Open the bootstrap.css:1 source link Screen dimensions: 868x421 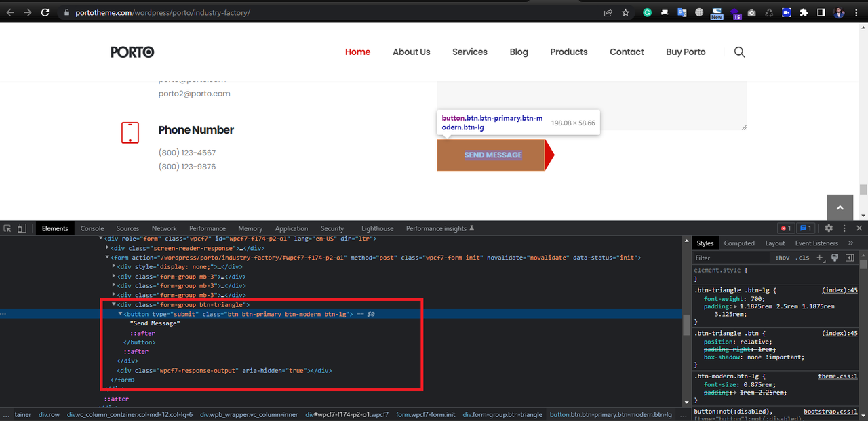point(831,412)
